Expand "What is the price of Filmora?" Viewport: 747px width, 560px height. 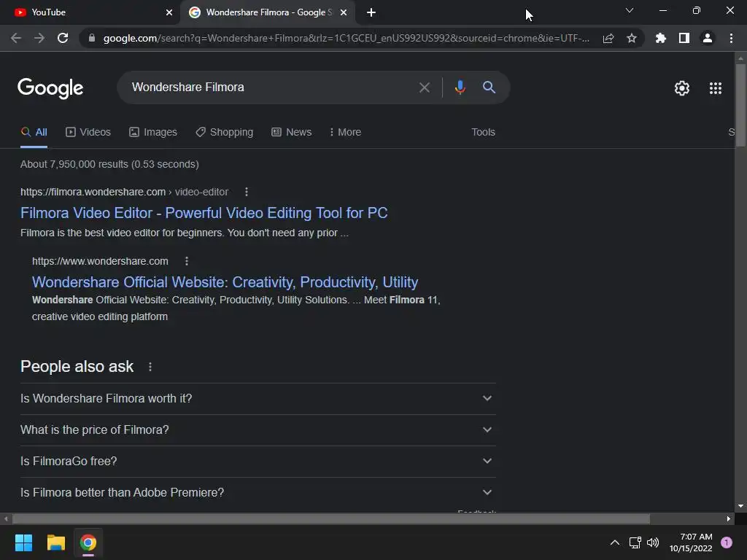point(258,430)
